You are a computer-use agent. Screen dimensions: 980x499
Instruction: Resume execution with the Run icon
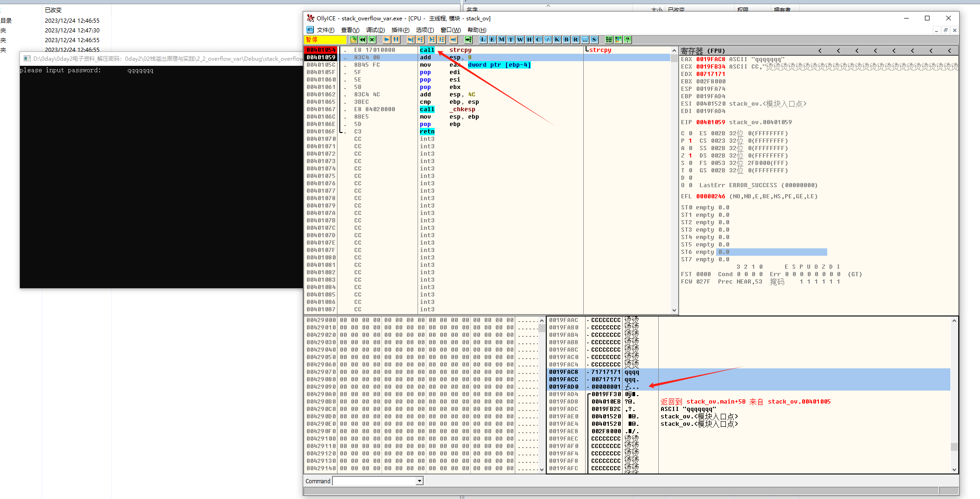(x=387, y=39)
